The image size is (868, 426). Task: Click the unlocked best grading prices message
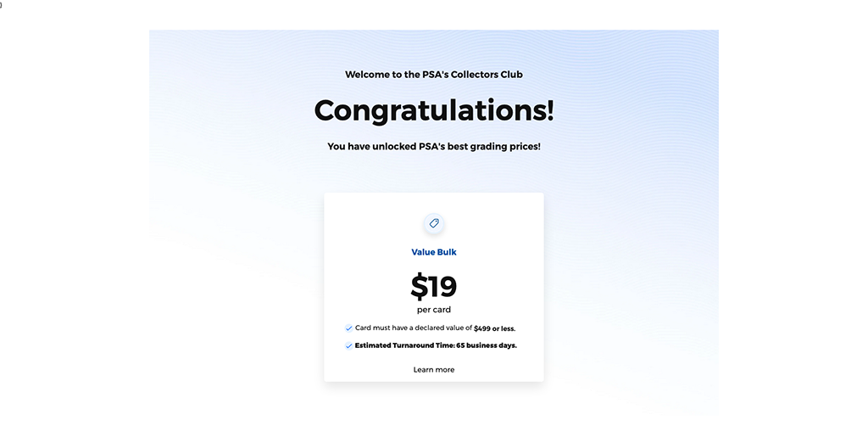pos(434,146)
